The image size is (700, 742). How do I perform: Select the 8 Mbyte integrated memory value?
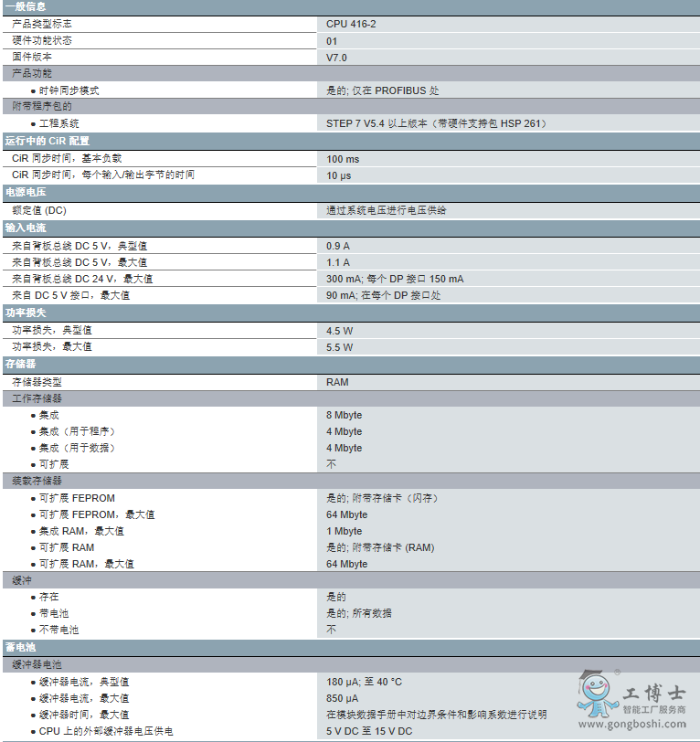[x=345, y=415]
